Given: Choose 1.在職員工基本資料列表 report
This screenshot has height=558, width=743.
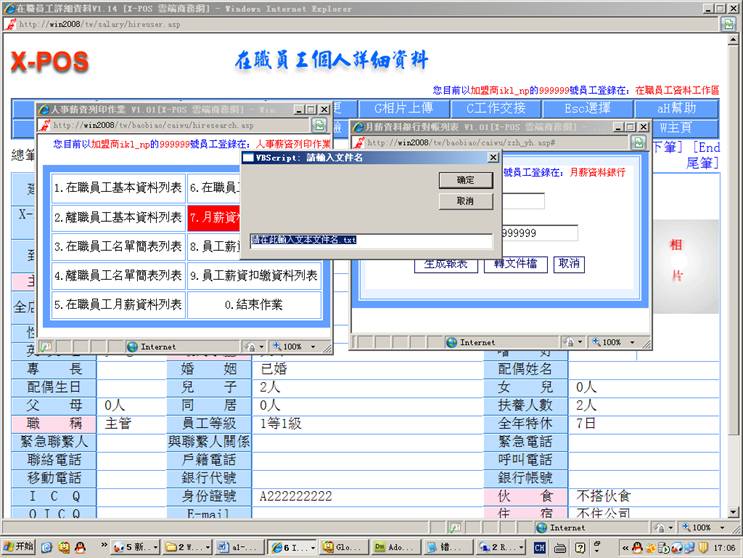Looking at the screenshot, I should [118, 187].
